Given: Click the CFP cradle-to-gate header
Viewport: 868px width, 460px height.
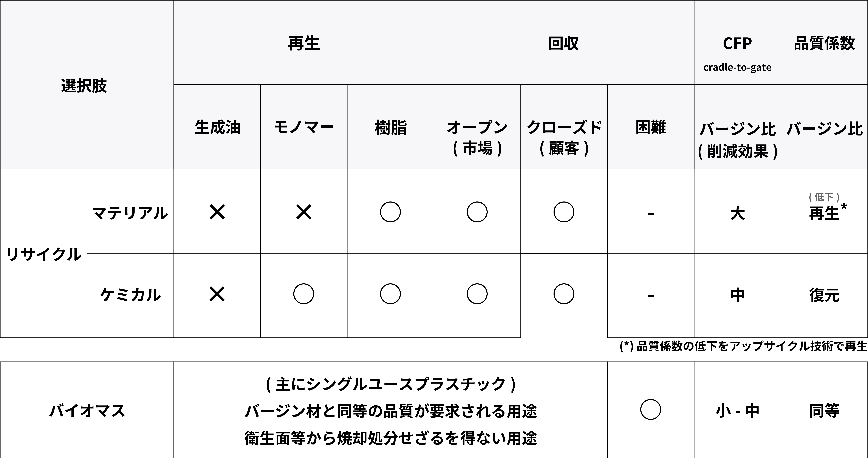Looking at the screenshot, I should click(737, 42).
